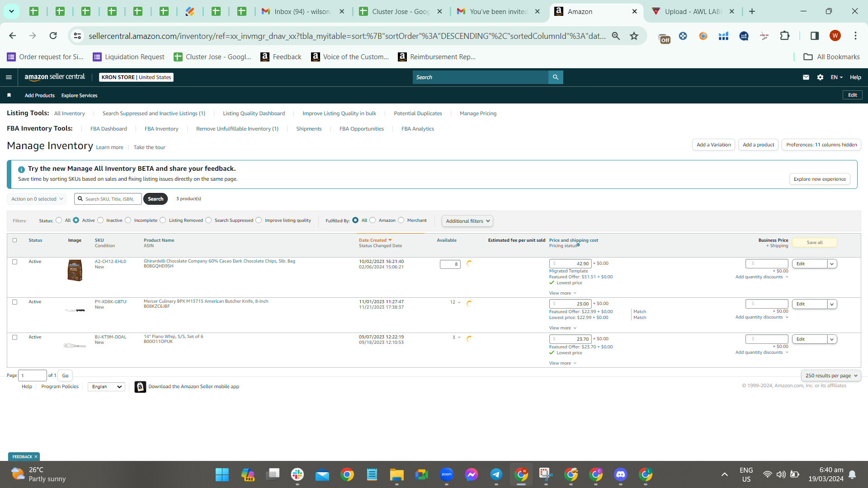Open Slack from the taskbar
The width and height of the screenshot is (868, 488).
point(297,474)
